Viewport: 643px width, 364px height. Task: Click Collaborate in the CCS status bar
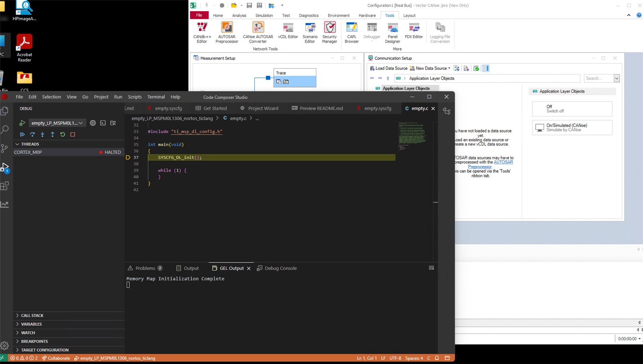(x=56, y=358)
